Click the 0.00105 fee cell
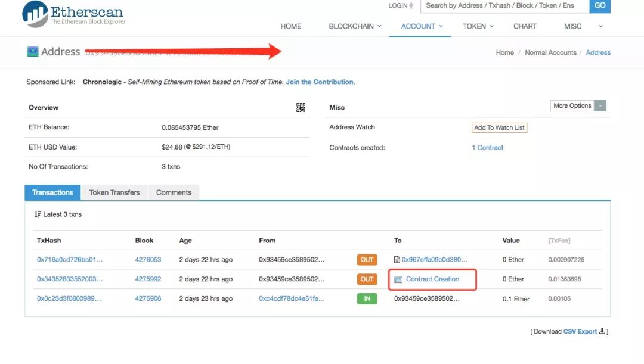The height and width of the screenshot is (364, 644). click(x=559, y=298)
